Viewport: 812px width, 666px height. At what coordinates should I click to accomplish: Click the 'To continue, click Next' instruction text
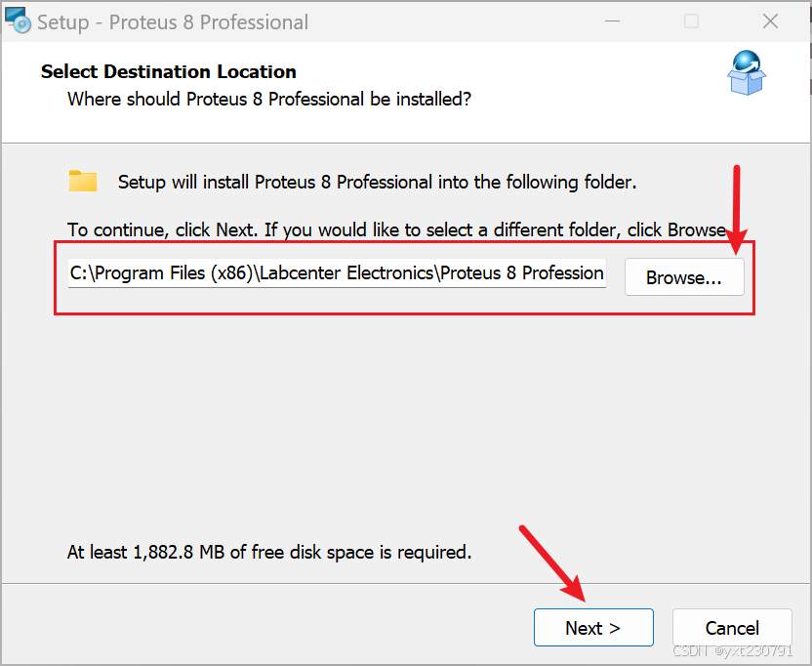(x=396, y=229)
